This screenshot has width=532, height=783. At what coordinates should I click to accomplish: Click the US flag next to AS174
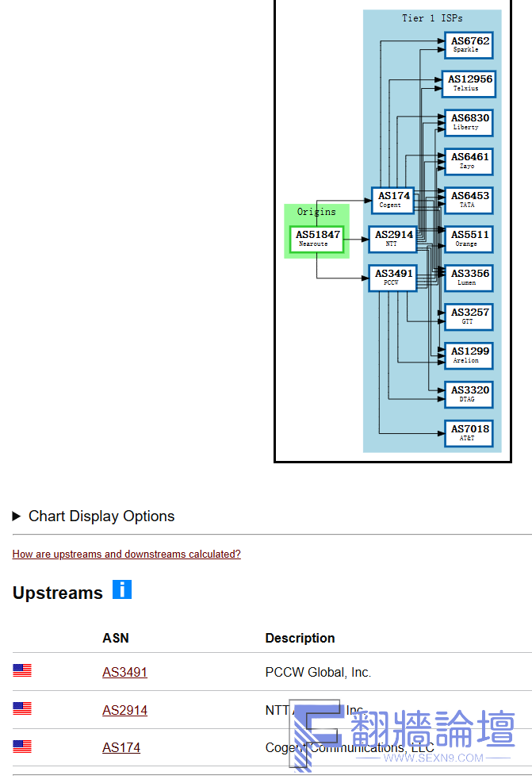pyautogui.click(x=22, y=747)
